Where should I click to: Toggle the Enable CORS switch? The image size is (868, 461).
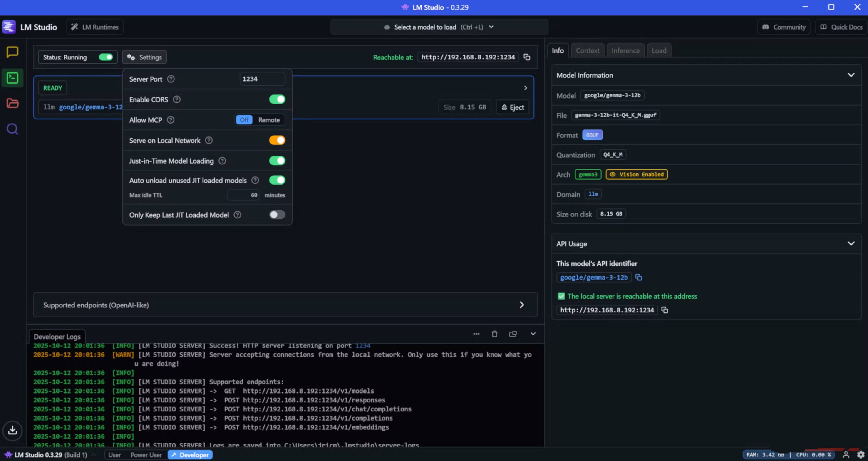pos(277,99)
